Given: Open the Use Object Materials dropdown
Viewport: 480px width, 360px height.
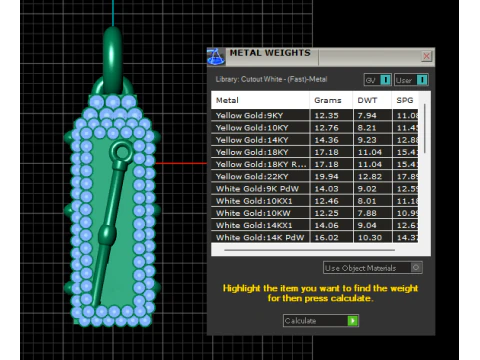Looking at the screenshot, I should pos(373,268).
